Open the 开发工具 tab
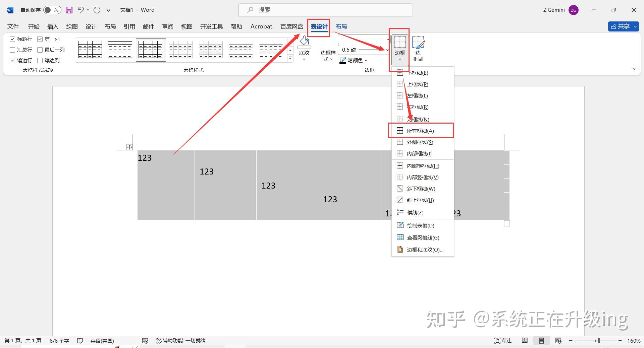 click(211, 26)
